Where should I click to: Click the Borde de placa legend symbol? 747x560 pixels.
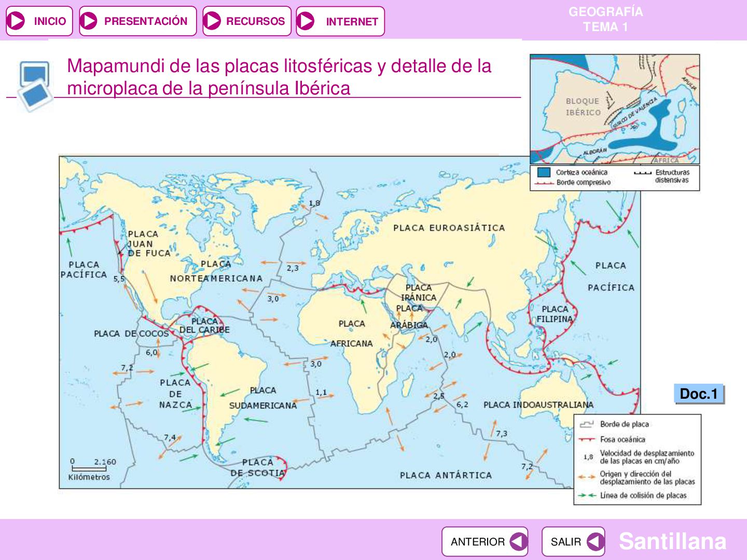click(x=587, y=424)
